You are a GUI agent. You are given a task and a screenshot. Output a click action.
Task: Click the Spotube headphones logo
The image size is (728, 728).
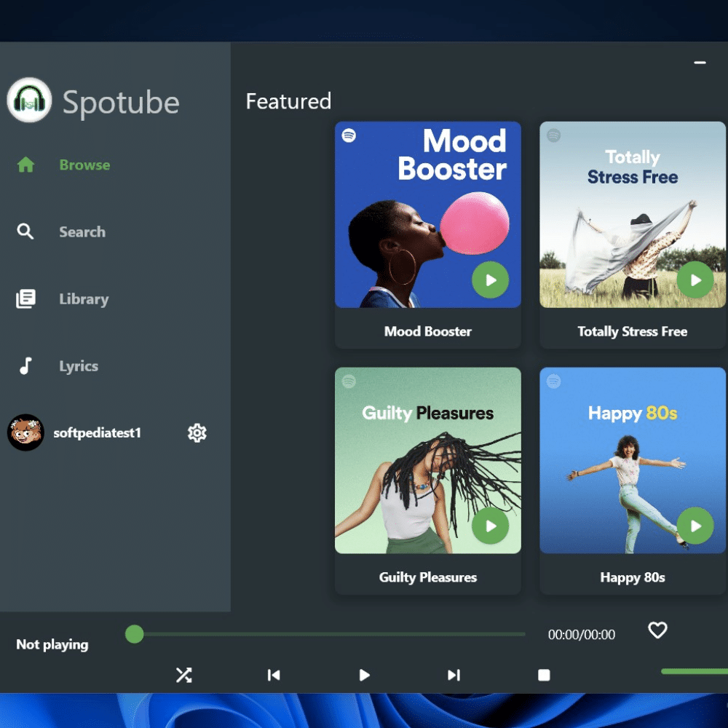[x=29, y=100]
